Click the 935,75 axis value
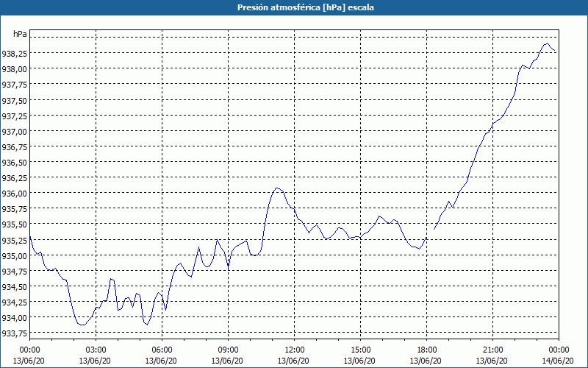The height and width of the screenshot is (368, 588). coord(14,209)
